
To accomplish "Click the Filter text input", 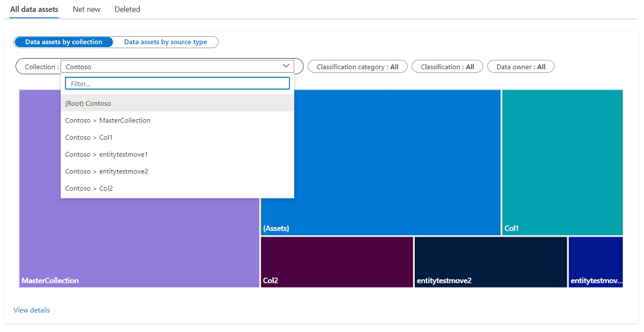I will click(177, 84).
